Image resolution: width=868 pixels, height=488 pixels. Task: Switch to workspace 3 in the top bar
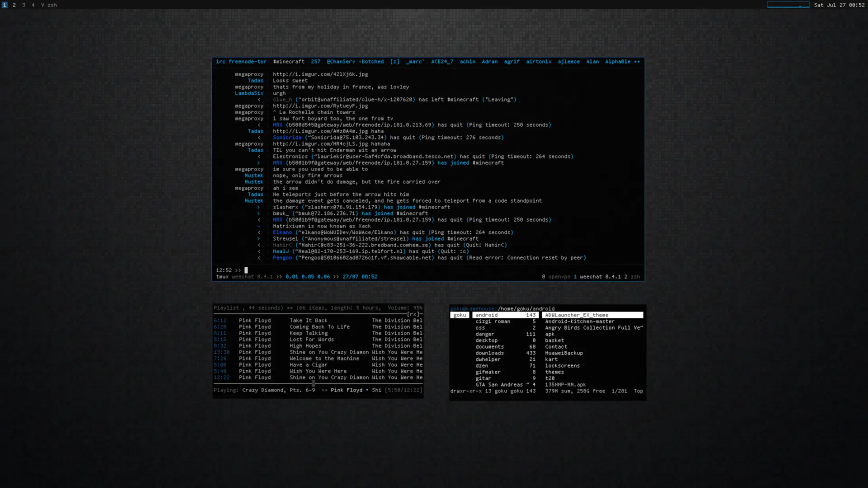point(23,4)
